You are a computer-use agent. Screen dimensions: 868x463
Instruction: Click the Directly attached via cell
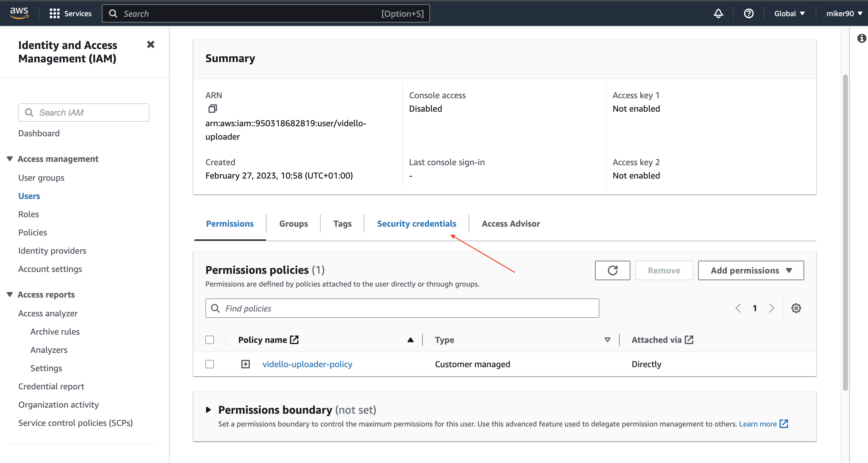coord(646,364)
